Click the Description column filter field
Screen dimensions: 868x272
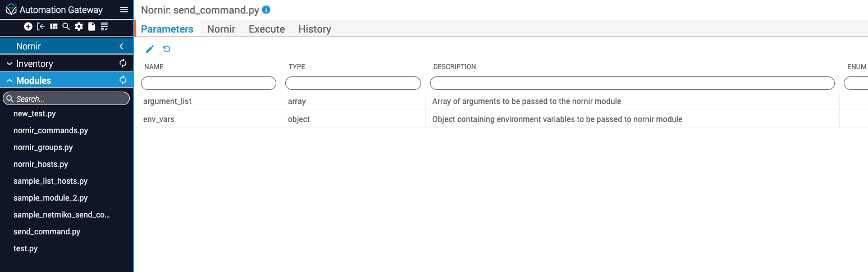pyautogui.click(x=632, y=83)
